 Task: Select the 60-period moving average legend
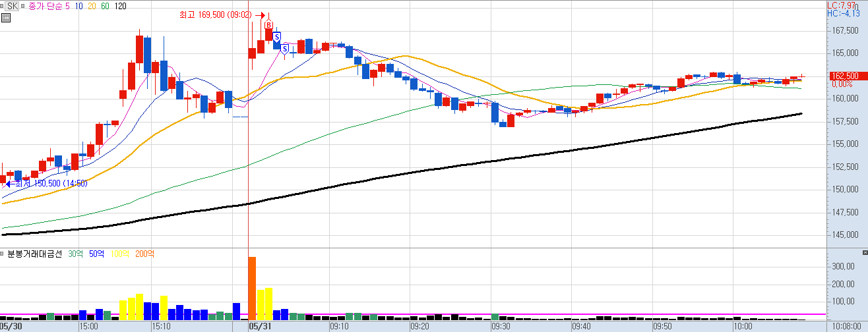point(106,6)
